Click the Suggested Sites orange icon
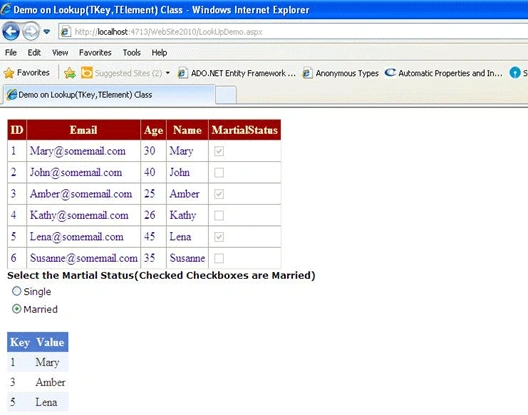This screenshot has width=528, height=415. [87, 73]
